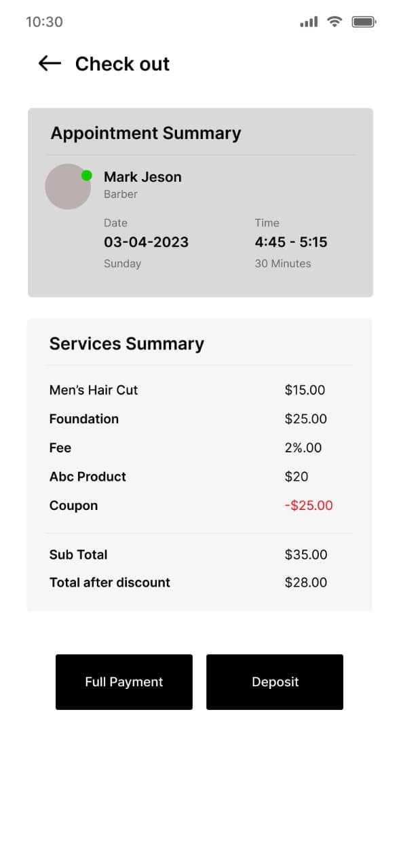This screenshot has height=868, width=401.
Task: Tap the Wi-Fi icon in status bar
Action: click(334, 21)
